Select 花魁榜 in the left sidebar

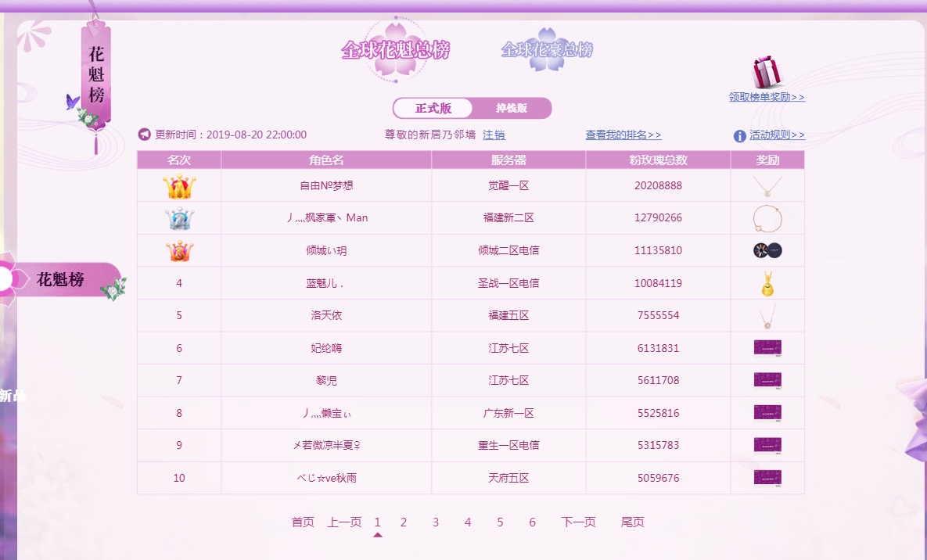point(61,279)
